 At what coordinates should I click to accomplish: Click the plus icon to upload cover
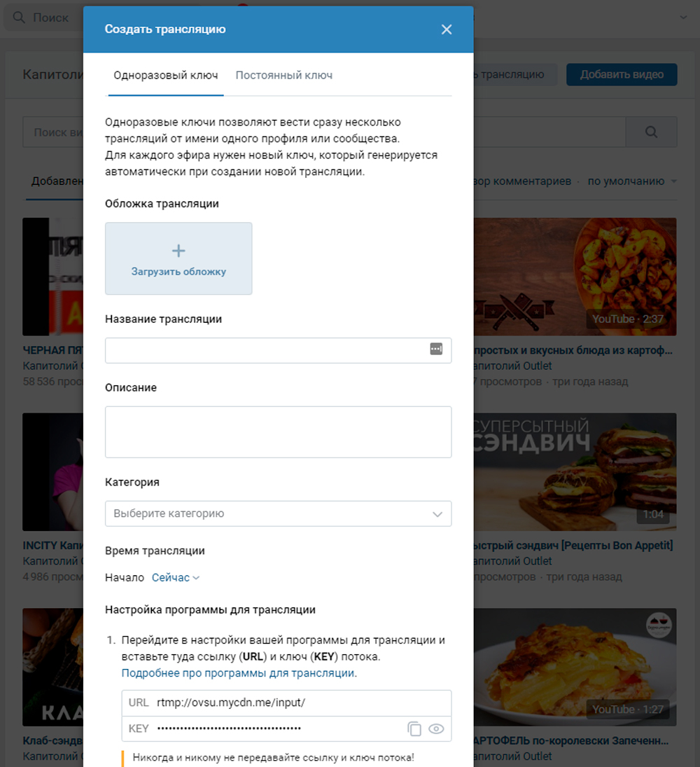(x=178, y=251)
